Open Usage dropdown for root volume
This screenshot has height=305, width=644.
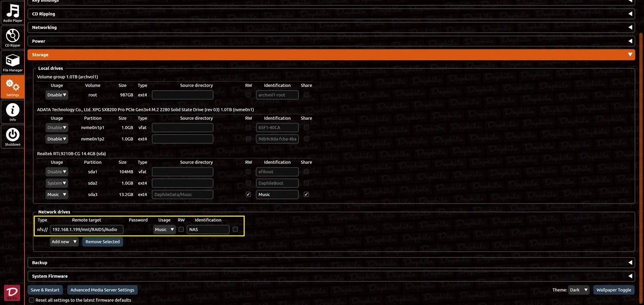pos(57,95)
